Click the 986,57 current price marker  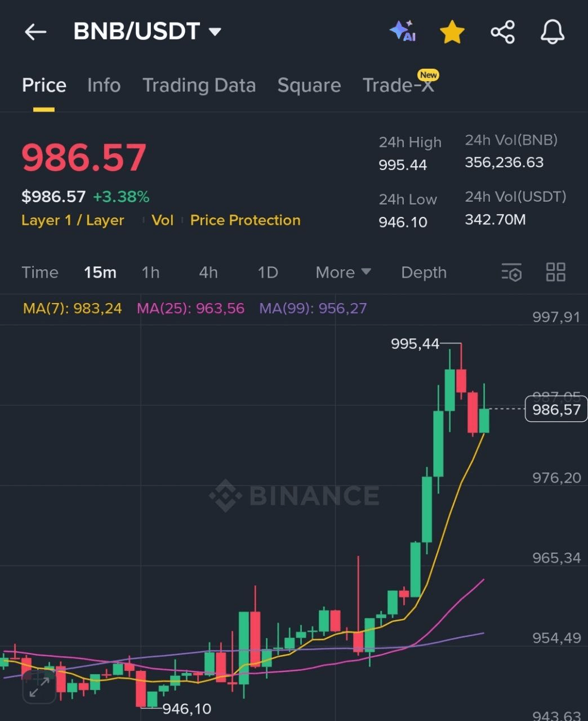[556, 410]
